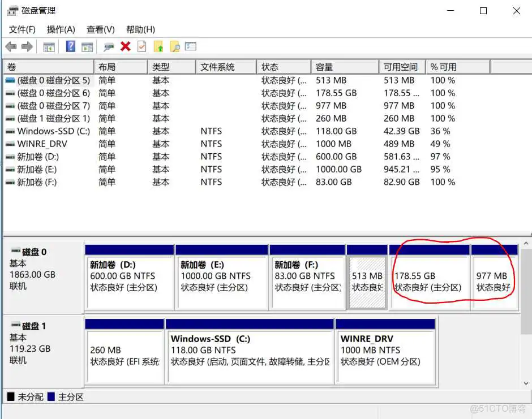The height and width of the screenshot is (419, 532).
Task: Toggle the Show/Hide console tree icon
Action: 49,46
